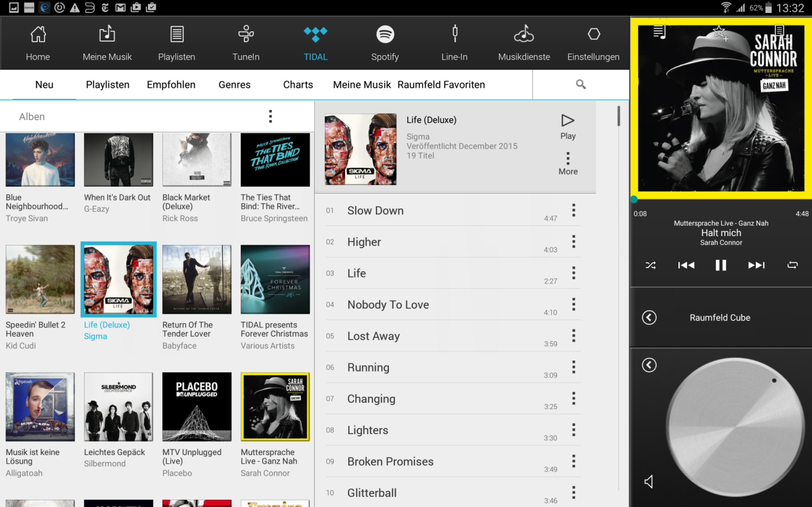Add current song to favorites star

(719, 32)
